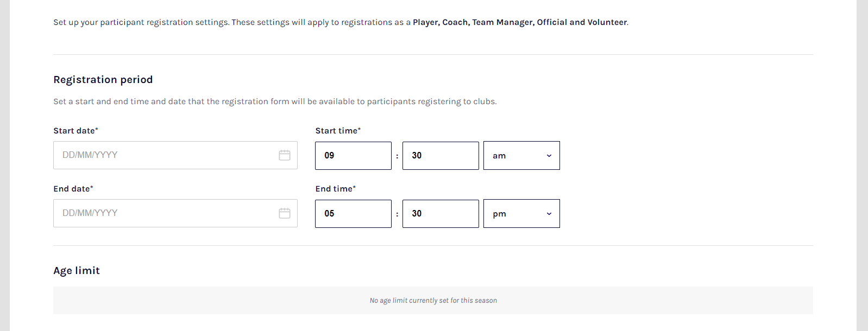Click the bold 'Player, Coach, Team Manager' text
Screen dimensions: 868x331
point(474,22)
